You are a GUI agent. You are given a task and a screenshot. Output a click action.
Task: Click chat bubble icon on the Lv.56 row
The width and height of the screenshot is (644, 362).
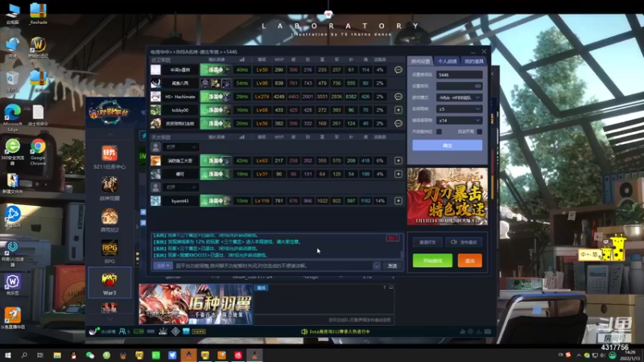(x=398, y=123)
